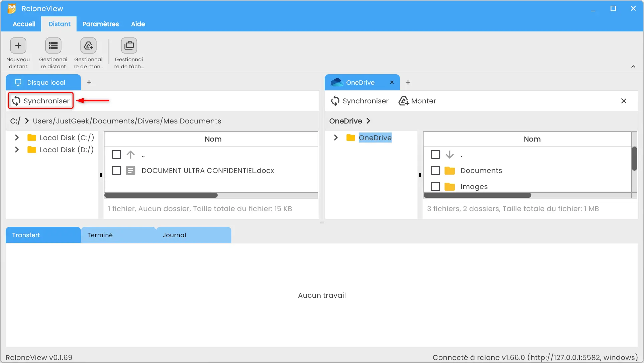Click Monter in the OneDrive panel

coord(417,101)
